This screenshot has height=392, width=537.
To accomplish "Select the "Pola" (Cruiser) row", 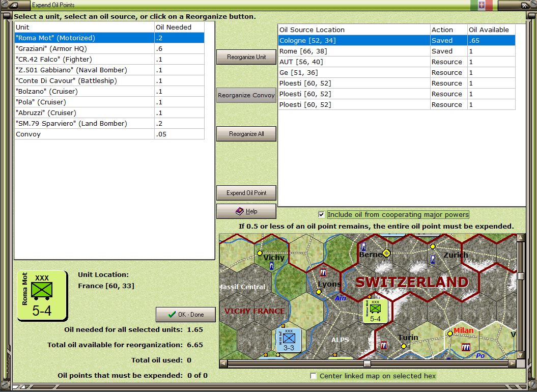I will click(109, 102).
